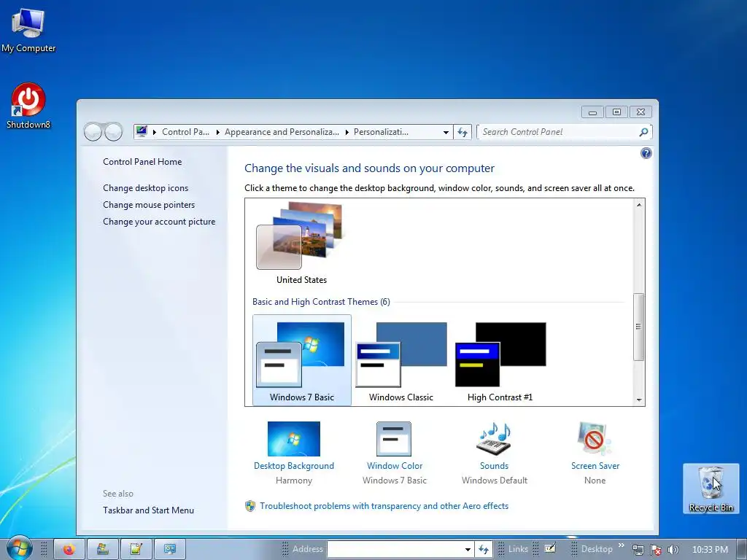The width and height of the screenshot is (747, 560).
Task: Select the High Contrast #1 theme
Action: [x=500, y=360]
